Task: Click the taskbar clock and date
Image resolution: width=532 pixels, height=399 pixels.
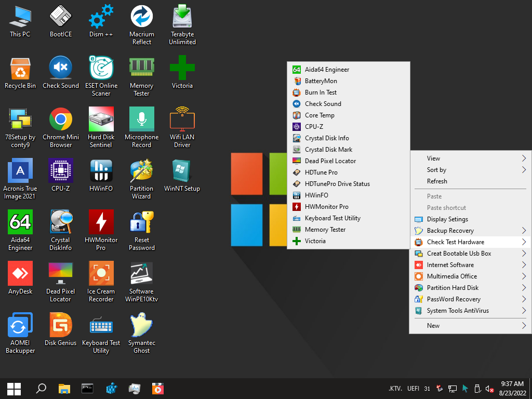Action: pos(511,388)
